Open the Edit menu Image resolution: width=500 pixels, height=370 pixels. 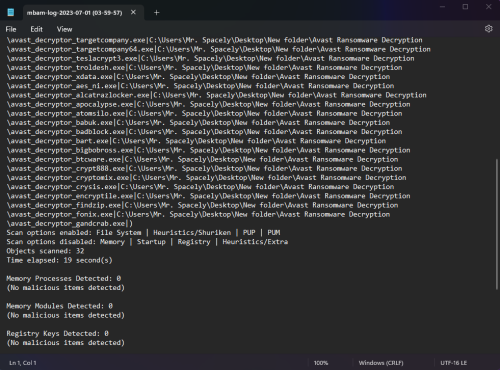click(36, 29)
